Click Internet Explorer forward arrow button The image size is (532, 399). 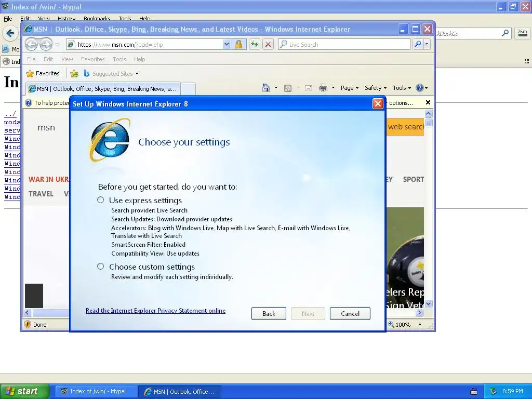tap(46, 44)
